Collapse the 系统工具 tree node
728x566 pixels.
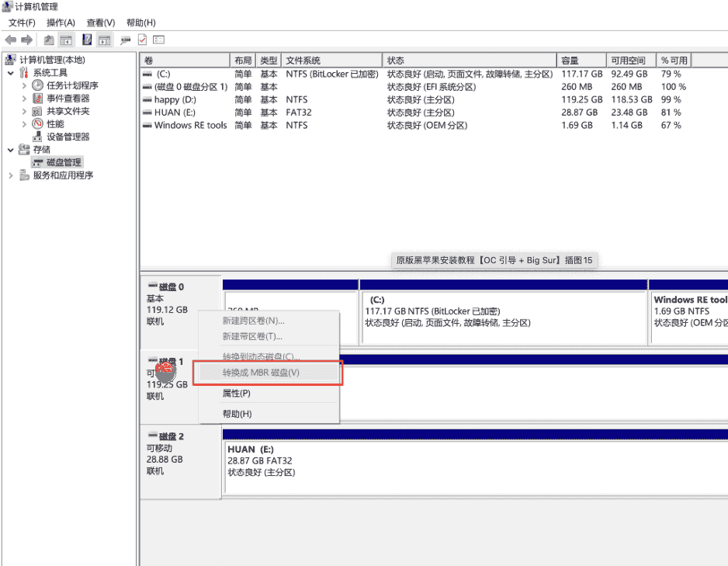coord(11,73)
